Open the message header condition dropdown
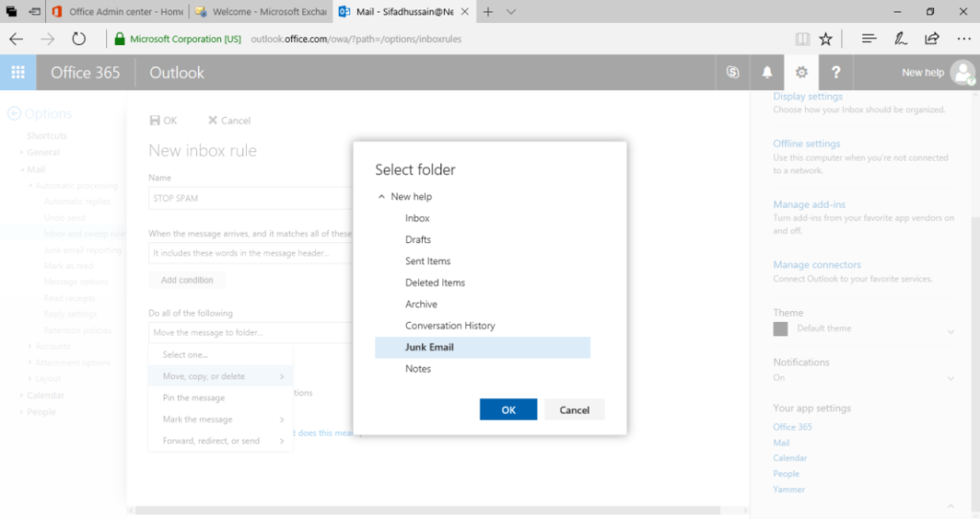The image size is (980, 519). pos(251,253)
